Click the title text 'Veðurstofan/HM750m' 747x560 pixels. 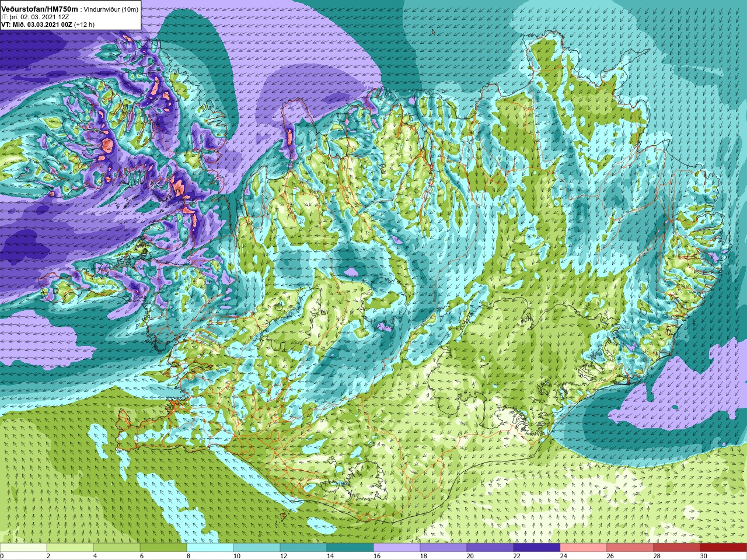point(39,9)
